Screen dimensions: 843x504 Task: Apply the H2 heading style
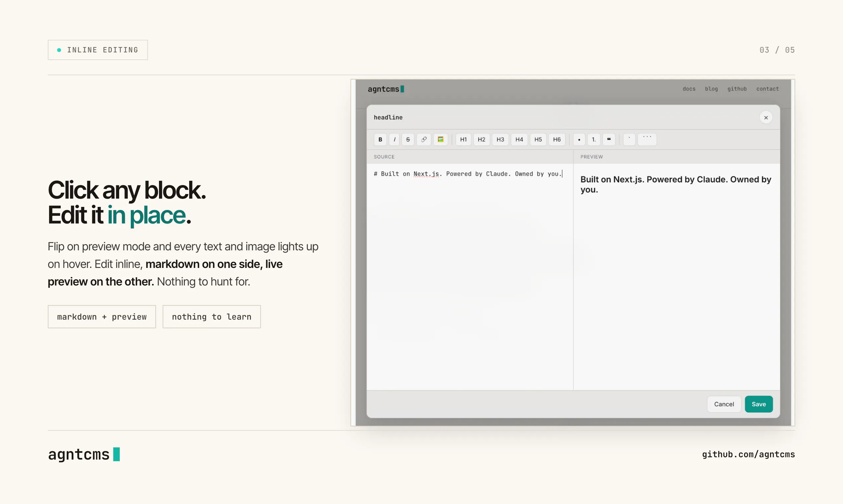tap(481, 140)
